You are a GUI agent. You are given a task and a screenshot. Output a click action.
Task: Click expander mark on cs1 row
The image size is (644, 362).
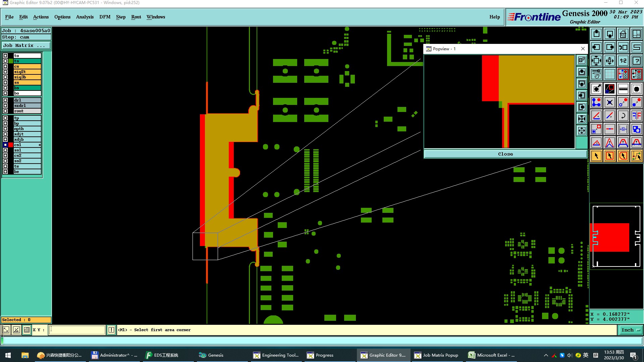point(40,145)
